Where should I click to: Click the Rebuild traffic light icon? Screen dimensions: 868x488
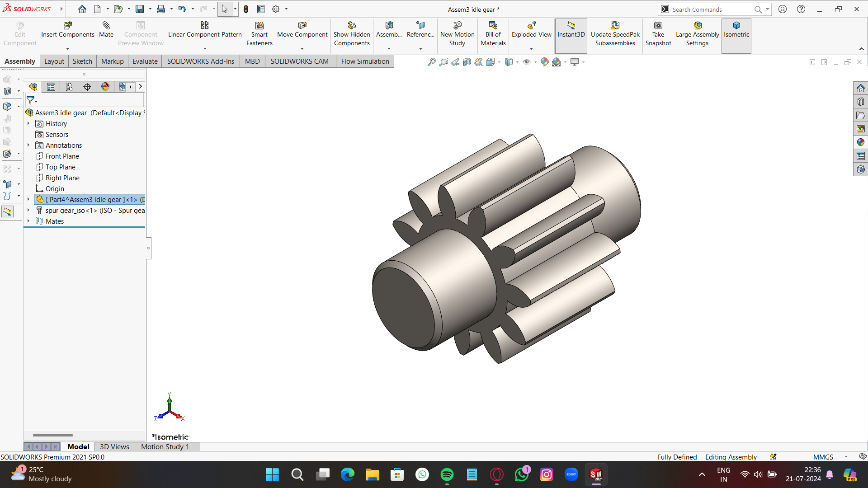click(x=246, y=9)
